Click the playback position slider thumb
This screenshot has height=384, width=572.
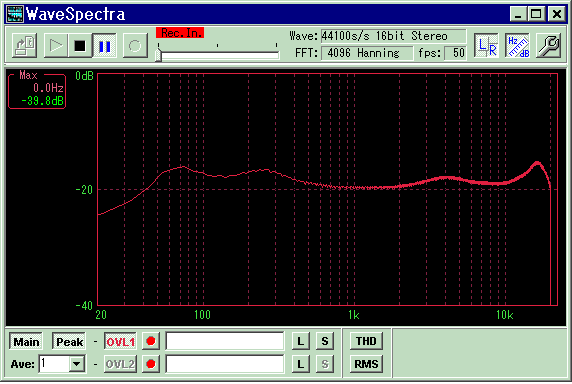click(158, 55)
